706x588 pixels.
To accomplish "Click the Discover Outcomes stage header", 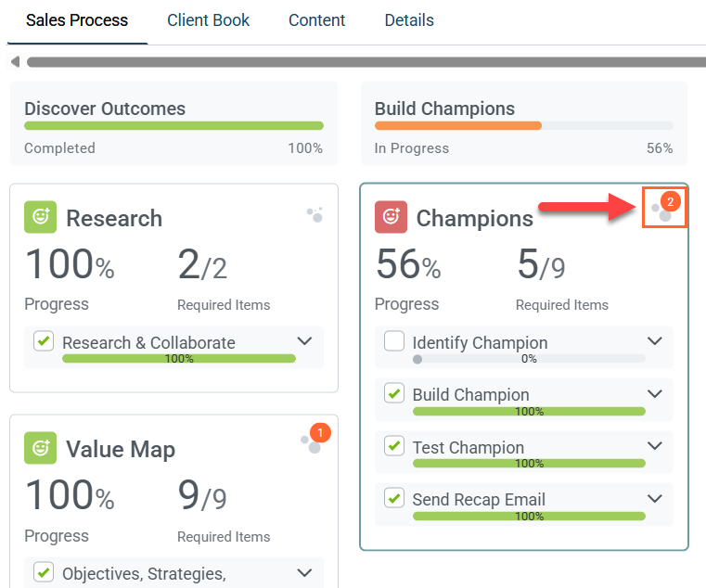I will point(105,109).
